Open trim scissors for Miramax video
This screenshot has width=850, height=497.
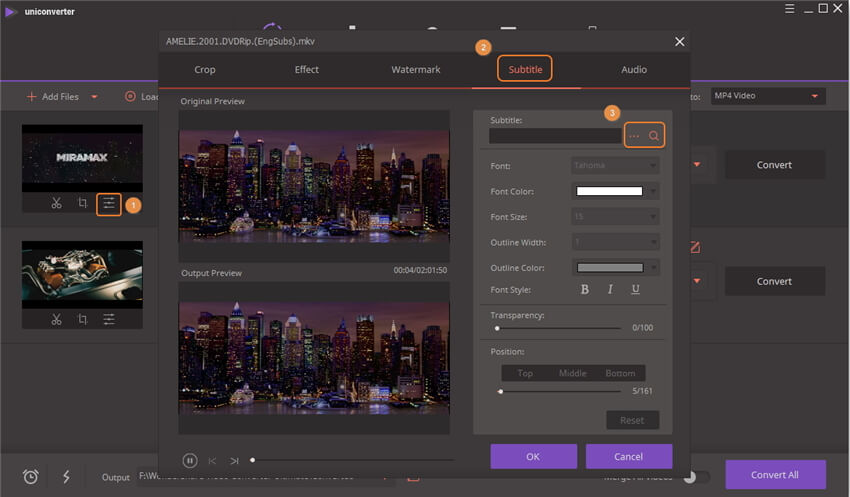click(56, 203)
